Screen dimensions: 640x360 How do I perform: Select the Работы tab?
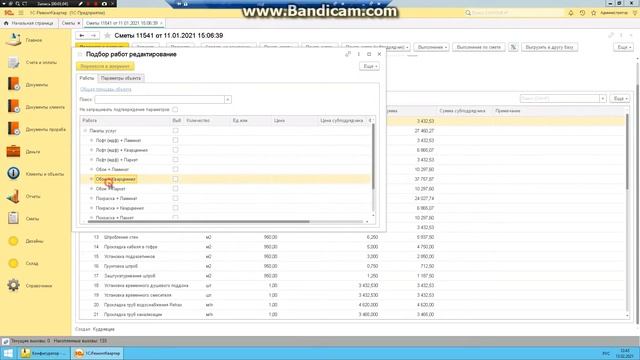click(x=87, y=78)
